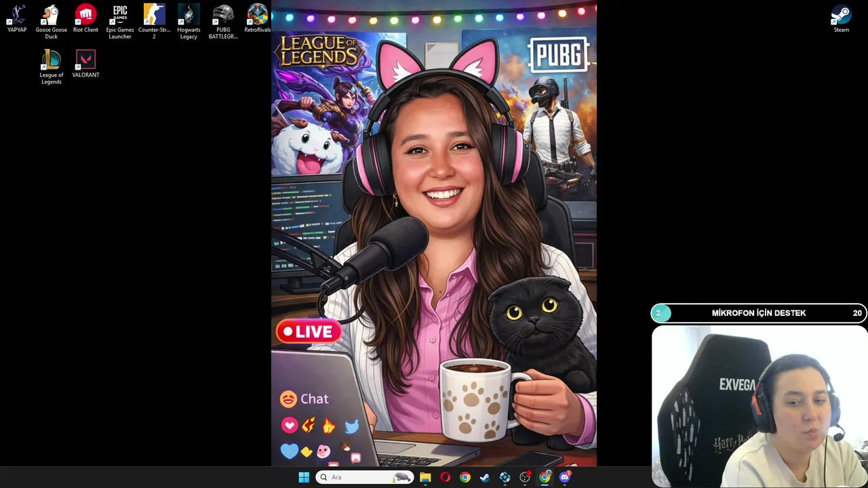Viewport: 868px width, 488px height.
Task: Click the taskbar search box Ara
Action: coord(365,477)
